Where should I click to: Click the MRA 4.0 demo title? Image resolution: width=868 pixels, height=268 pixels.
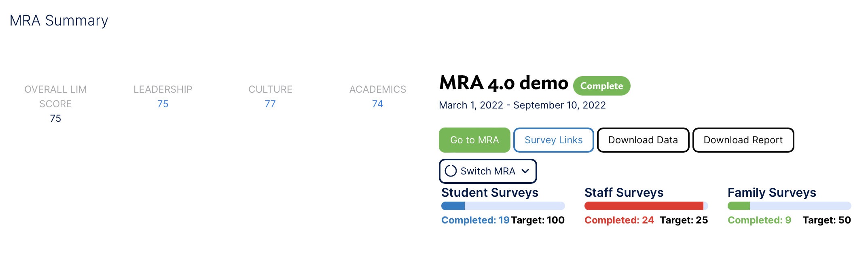coord(504,83)
